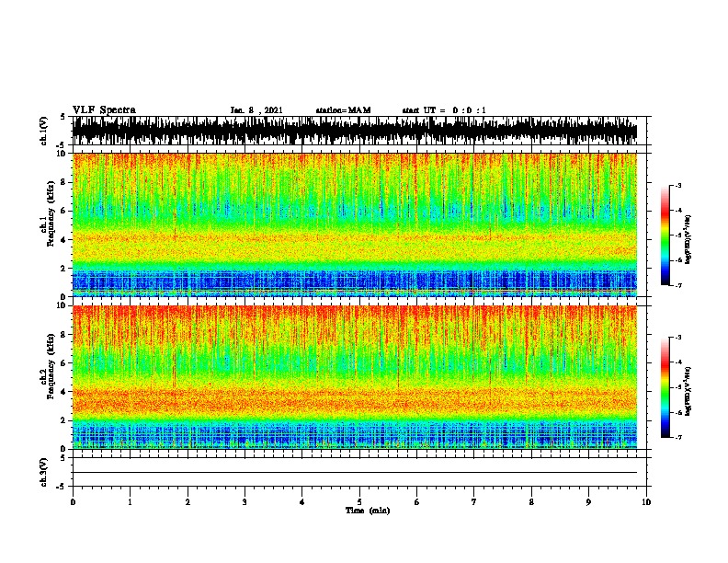Click the ch.1 frequency axis "6" tick label
The height and width of the screenshot is (563, 728).
coord(63,211)
